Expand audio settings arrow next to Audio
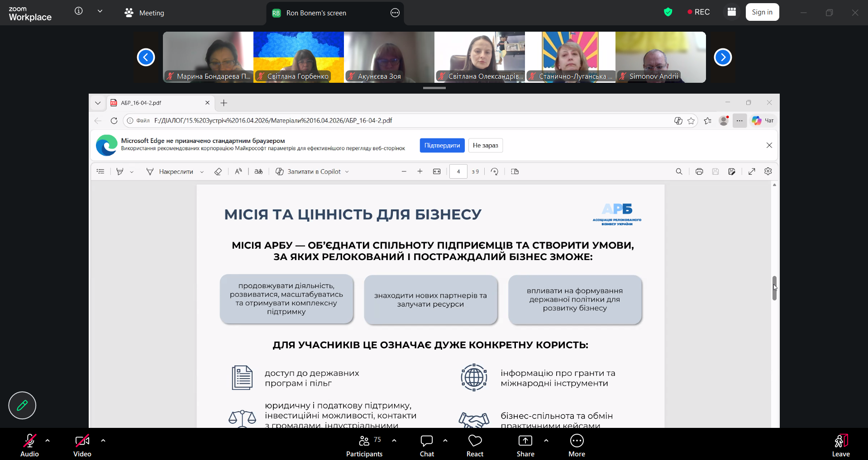 [x=48, y=440]
